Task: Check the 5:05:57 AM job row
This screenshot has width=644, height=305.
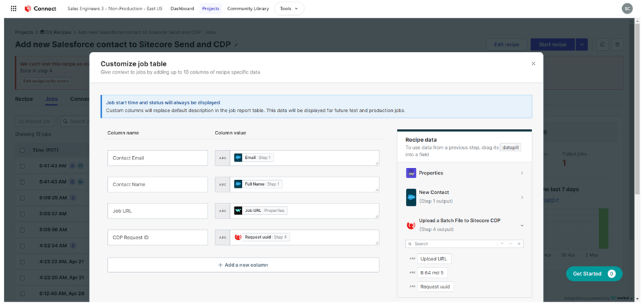Action: click(x=23, y=214)
